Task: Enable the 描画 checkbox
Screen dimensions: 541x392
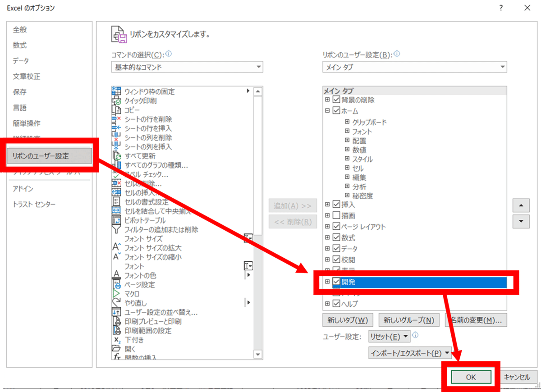Action: click(x=336, y=215)
